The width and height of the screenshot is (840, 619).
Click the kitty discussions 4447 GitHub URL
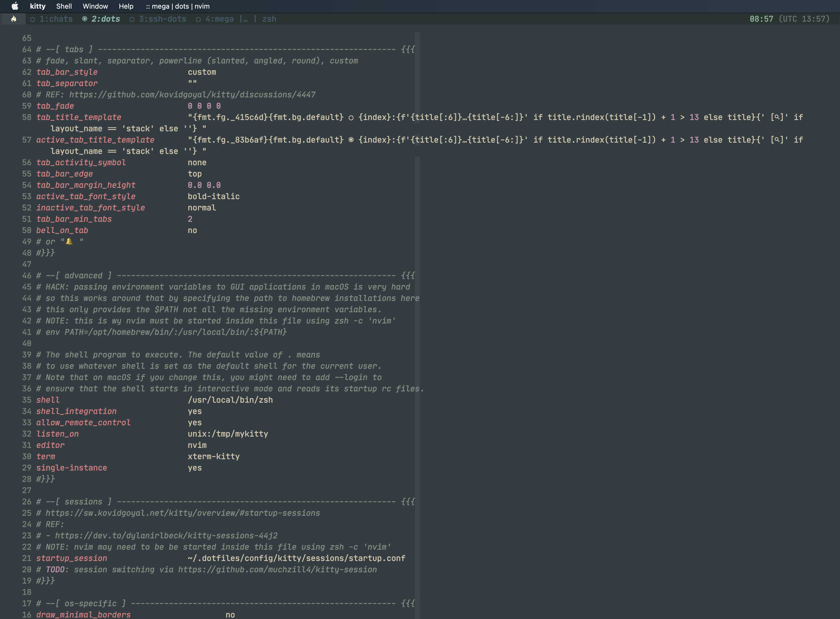(x=192, y=94)
